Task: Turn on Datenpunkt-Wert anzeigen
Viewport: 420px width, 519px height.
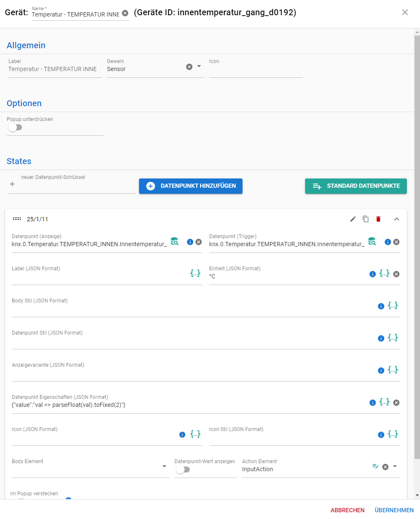Action: 183,470
